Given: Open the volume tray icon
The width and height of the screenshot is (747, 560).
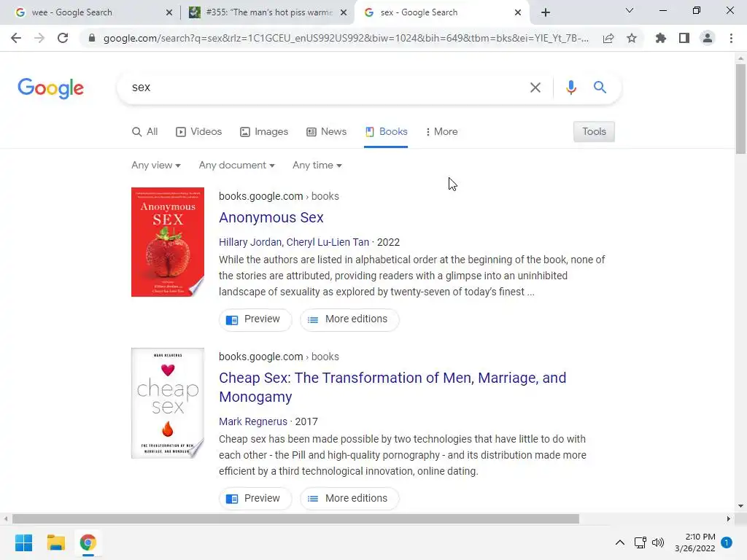Looking at the screenshot, I should click(x=658, y=542).
